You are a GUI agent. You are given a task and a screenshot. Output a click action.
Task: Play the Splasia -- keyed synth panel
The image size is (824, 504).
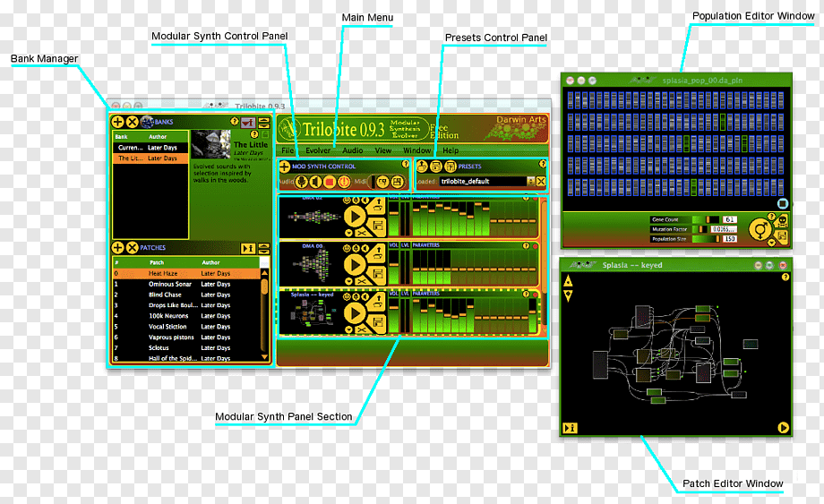(355, 313)
